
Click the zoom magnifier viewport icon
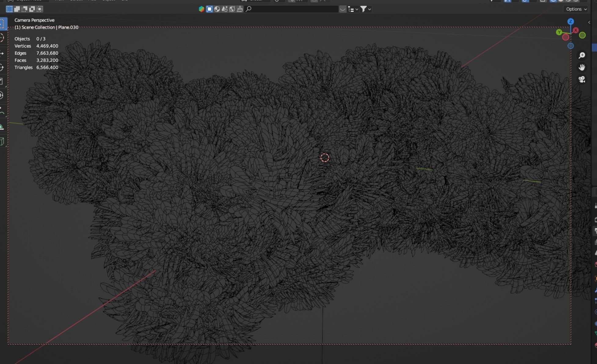(582, 55)
